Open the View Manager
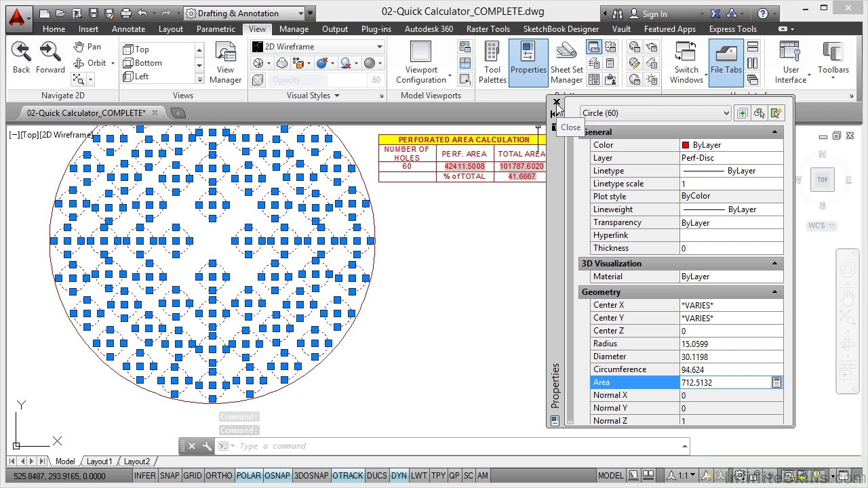Screen dimensions: 868x488 (x=226, y=63)
